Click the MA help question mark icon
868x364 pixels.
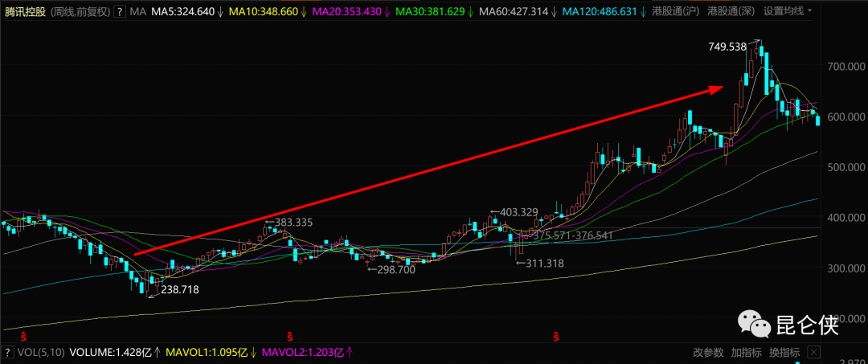120,12
